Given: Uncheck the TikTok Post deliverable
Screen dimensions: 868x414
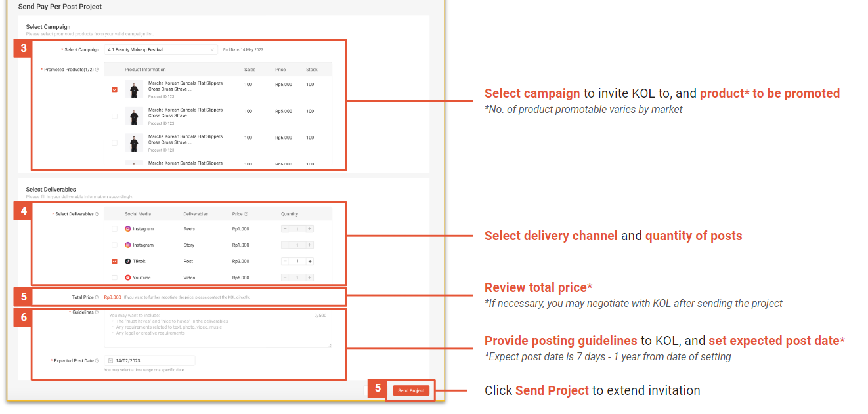Looking at the screenshot, I should (x=114, y=261).
